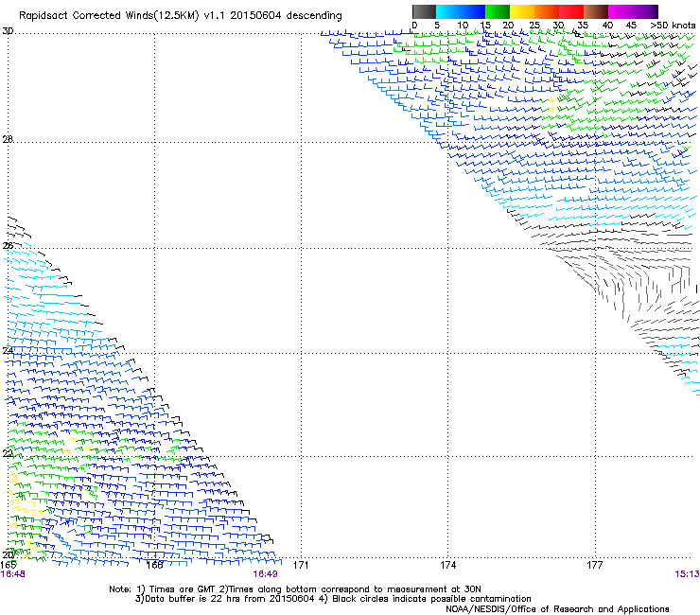Click the "40" legend tick label
700x615 pixels.
[x=607, y=26]
